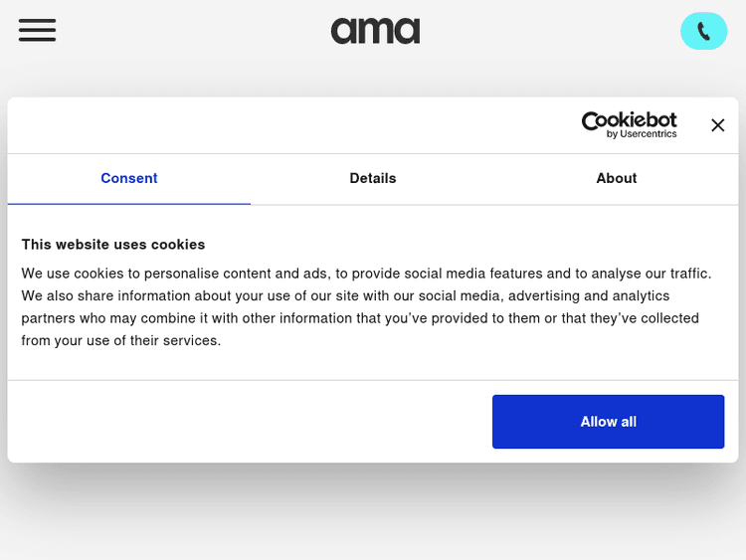Click empty dialog footer left of Allow all
The width and height of the screenshot is (746, 560).
coord(249,422)
